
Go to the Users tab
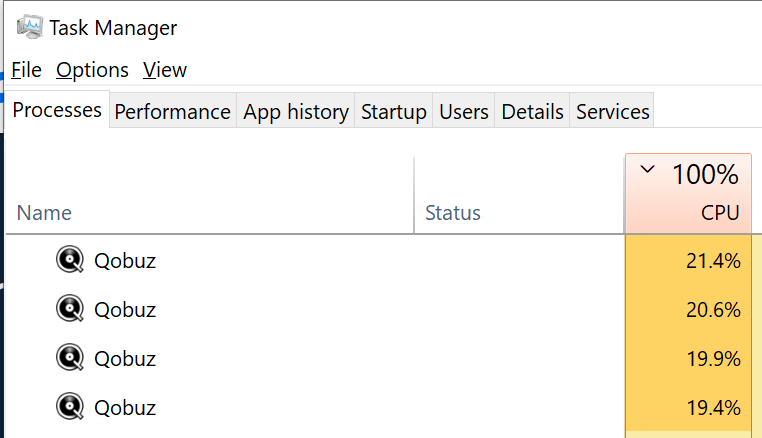tap(464, 111)
